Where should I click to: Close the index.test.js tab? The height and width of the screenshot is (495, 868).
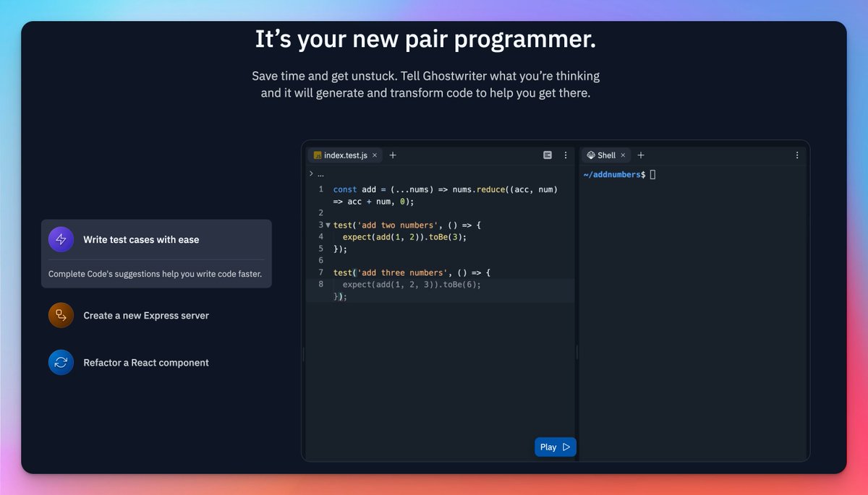click(x=375, y=155)
